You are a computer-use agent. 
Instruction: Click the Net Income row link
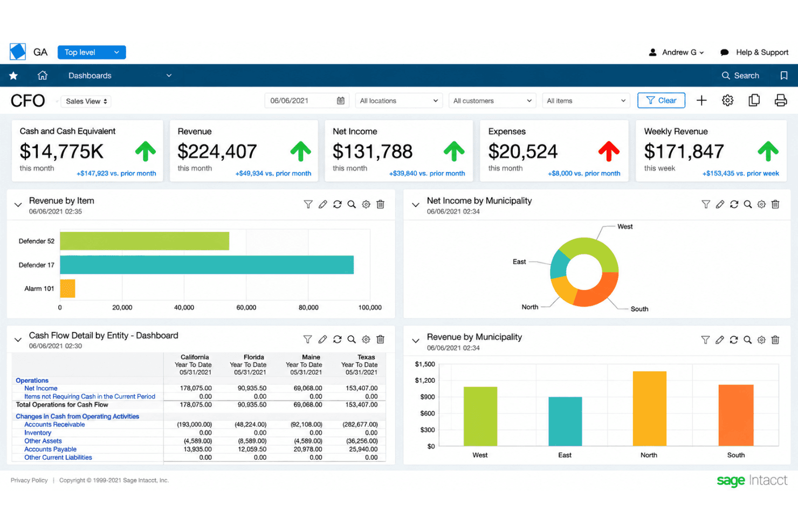(x=40, y=388)
